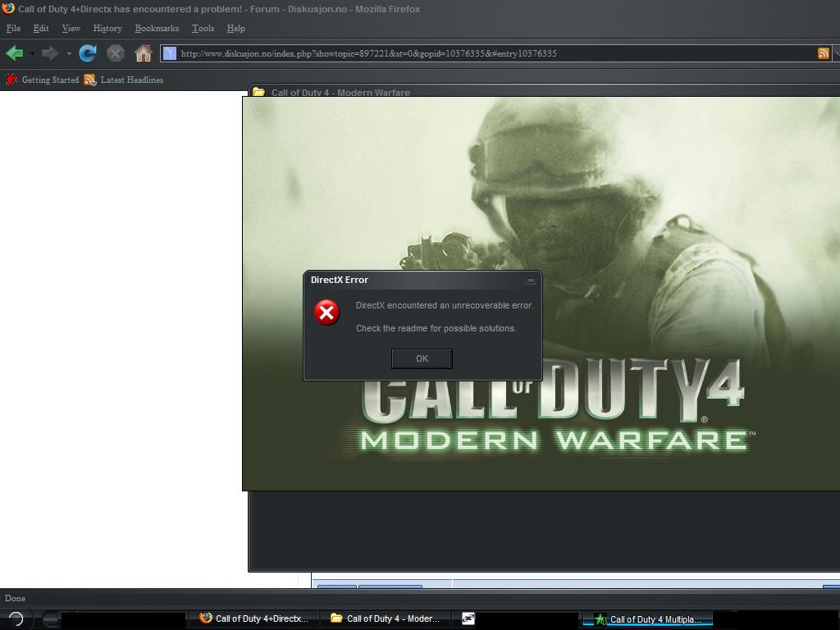The image size is (840, 630).
Task: Click the Firefox logo in the title bar
Action: coord(8,8)
